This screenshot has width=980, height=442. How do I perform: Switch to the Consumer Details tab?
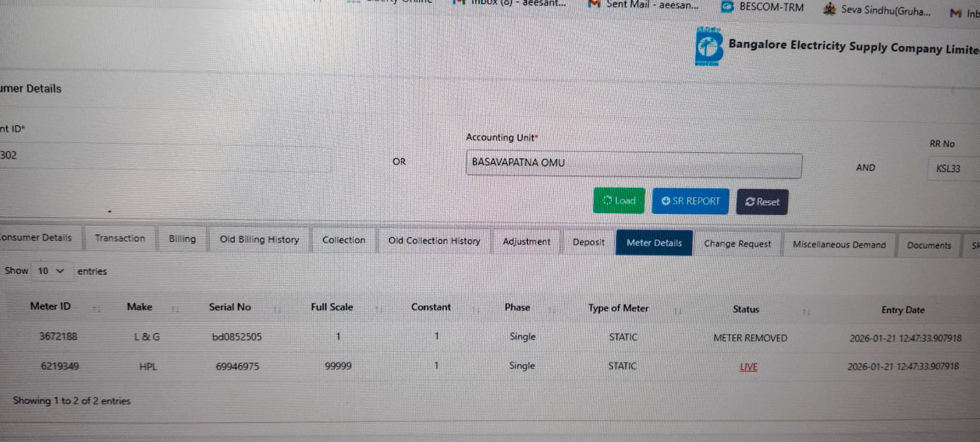pos(37,237)
